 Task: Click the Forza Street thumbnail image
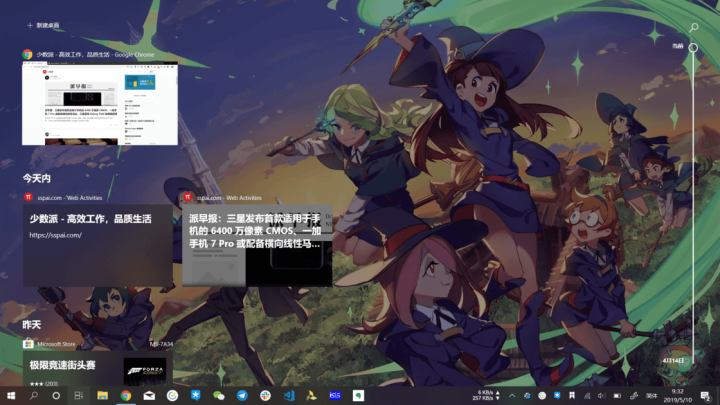(x=145, y=371)
